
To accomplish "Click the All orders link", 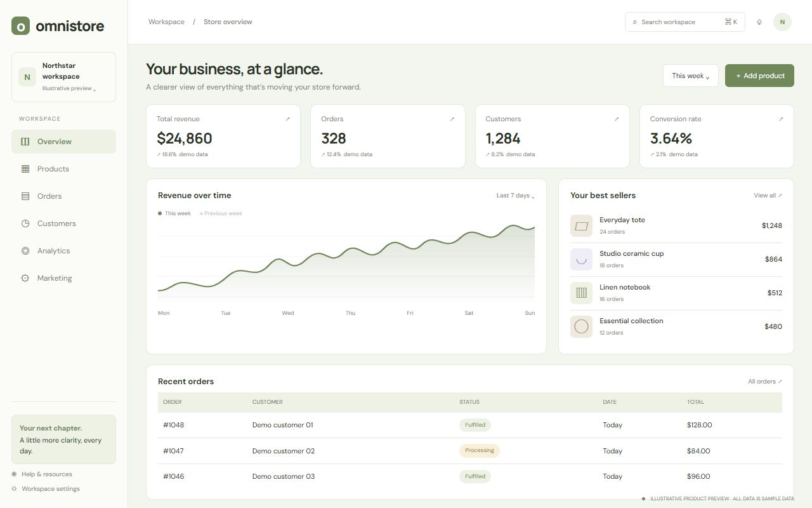I will [x=765, y=382].
